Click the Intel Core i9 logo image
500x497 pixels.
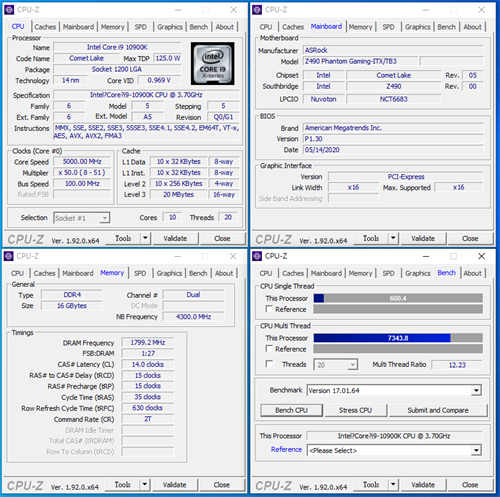point(212,63)
